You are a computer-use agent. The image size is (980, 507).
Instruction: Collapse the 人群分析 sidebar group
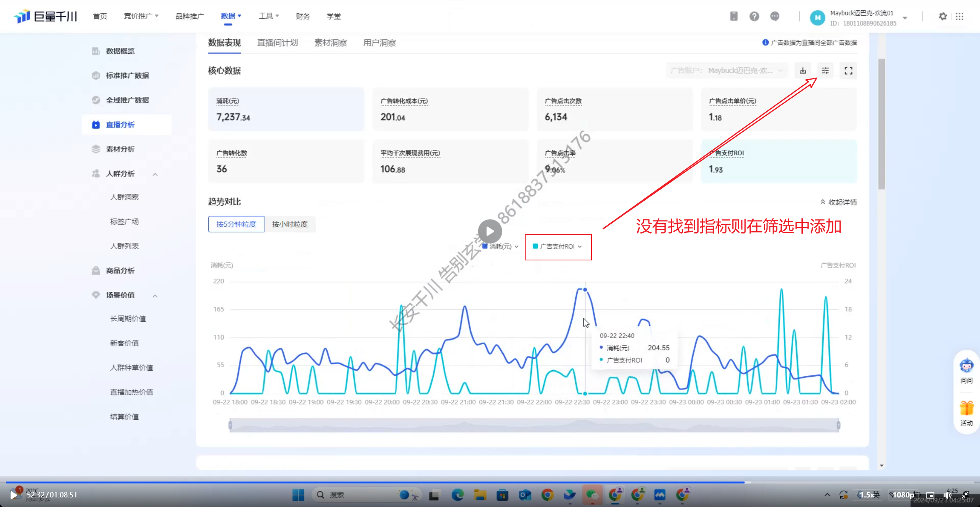(x=155, y=174)
